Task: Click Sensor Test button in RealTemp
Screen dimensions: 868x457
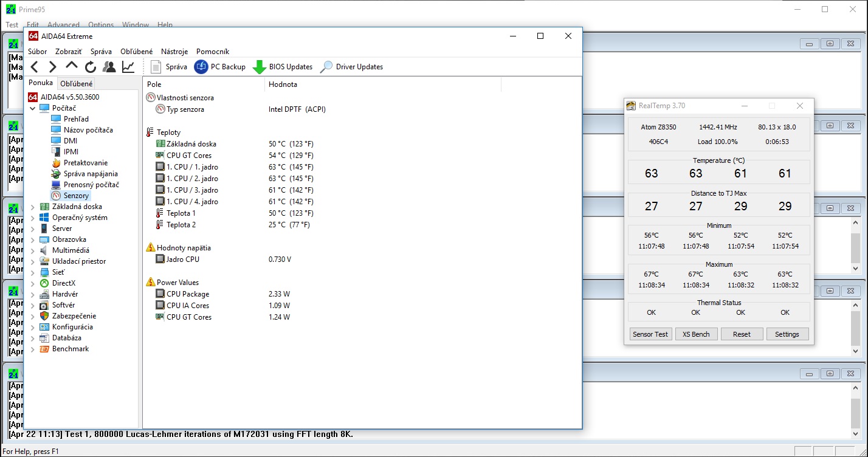Action: (x=650, y=334)
